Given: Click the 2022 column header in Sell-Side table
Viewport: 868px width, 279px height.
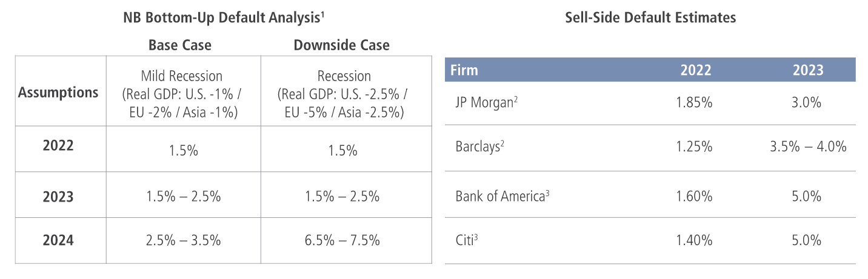Looking at the screenshot, I should click(695, 70).
